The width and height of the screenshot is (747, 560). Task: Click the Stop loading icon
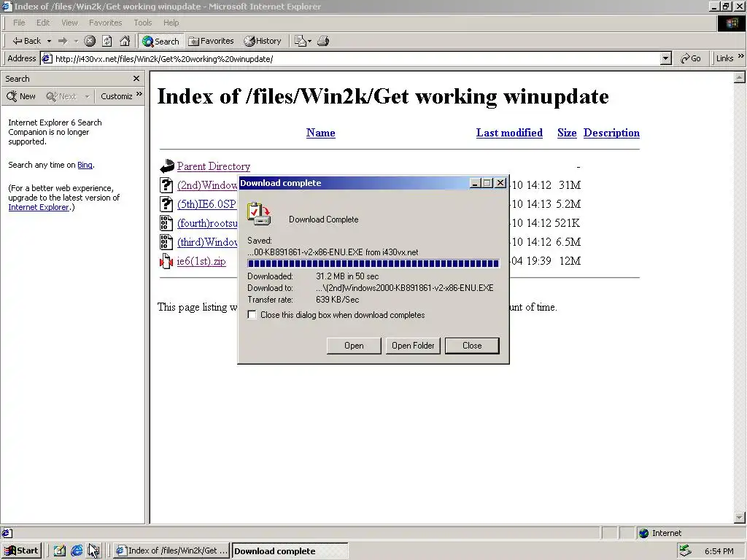(x=90, y=41)
